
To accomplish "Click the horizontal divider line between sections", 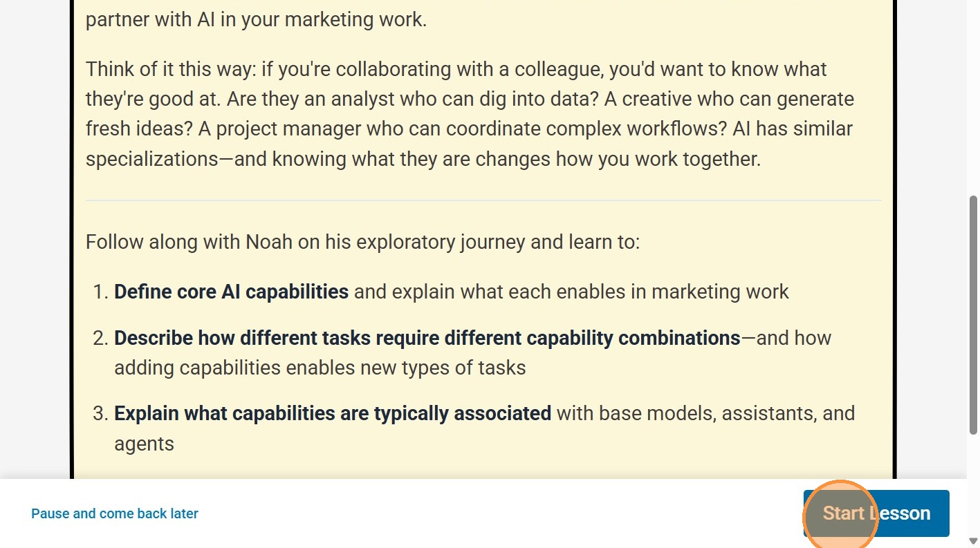I will click(483, 200).
